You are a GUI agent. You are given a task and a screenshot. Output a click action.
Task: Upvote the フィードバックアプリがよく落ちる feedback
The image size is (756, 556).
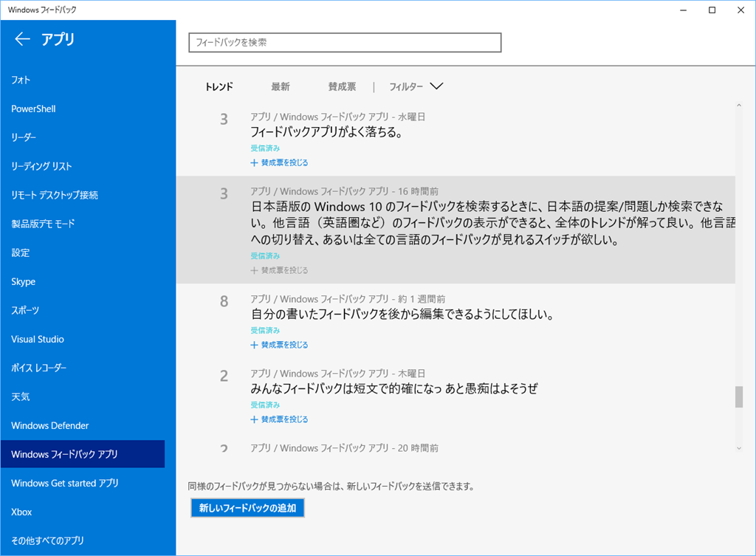(279, 162)
